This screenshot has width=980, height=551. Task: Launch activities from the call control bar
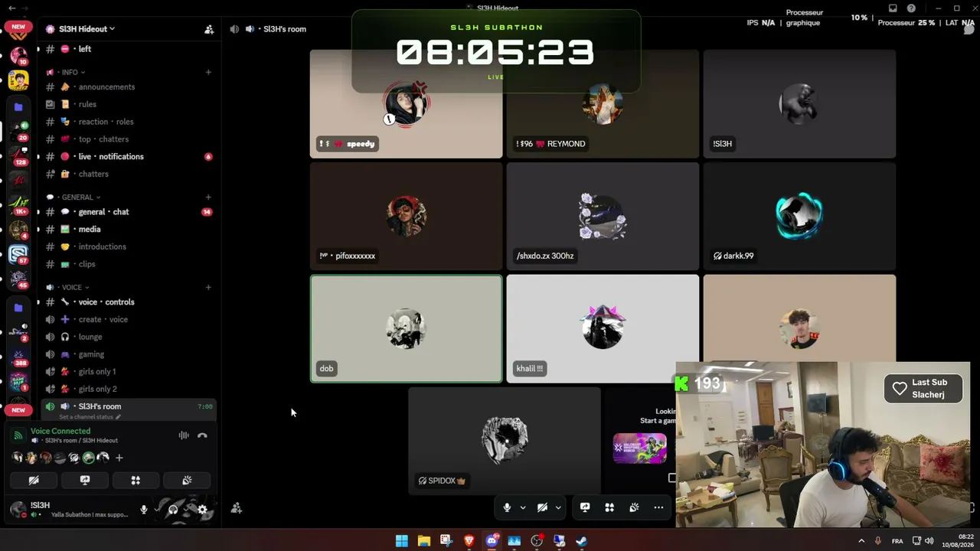click(x=609, y=507)
